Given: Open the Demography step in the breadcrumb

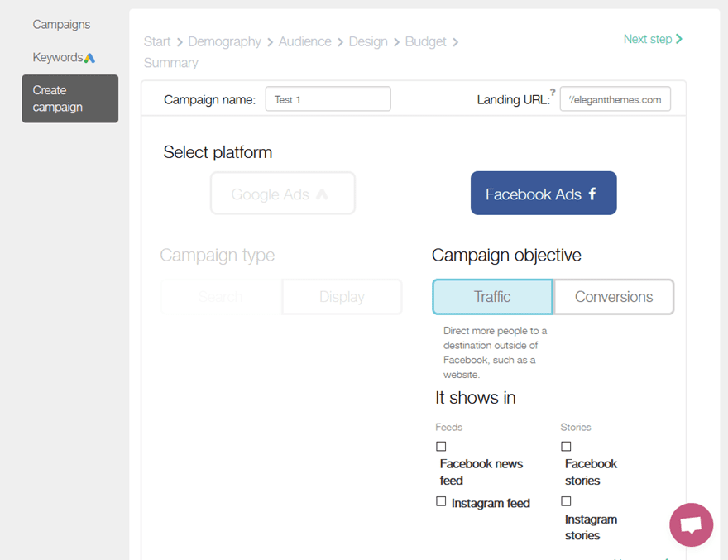Looking at the screenshot, I should point(225,41).
